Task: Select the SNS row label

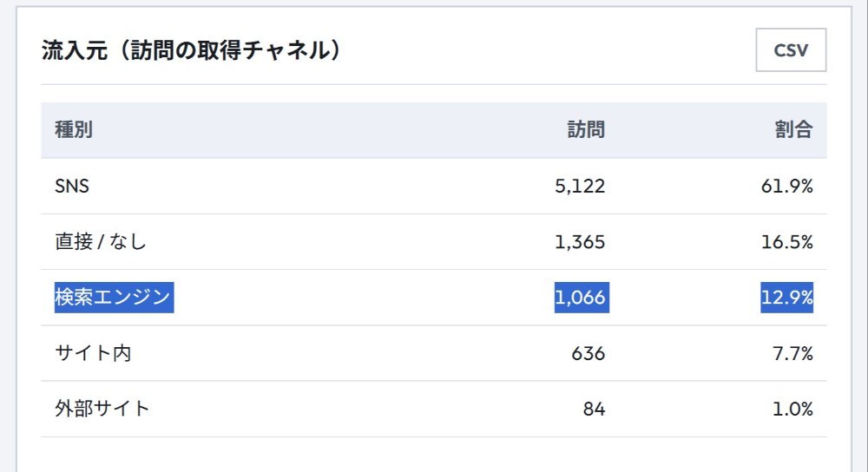Action: (72, 186)
